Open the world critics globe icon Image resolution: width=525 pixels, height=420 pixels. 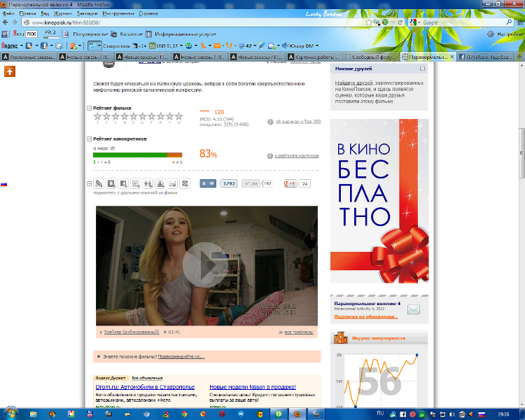coord(113,148)
